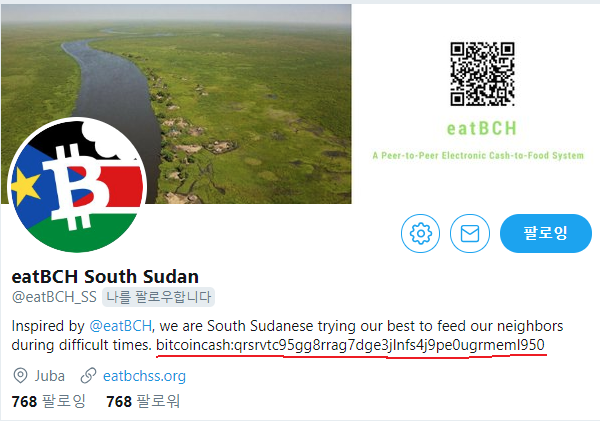Follow the @eatBCH mention link
The width and height of the screenshot is (600, 421).
pos(121,326)
